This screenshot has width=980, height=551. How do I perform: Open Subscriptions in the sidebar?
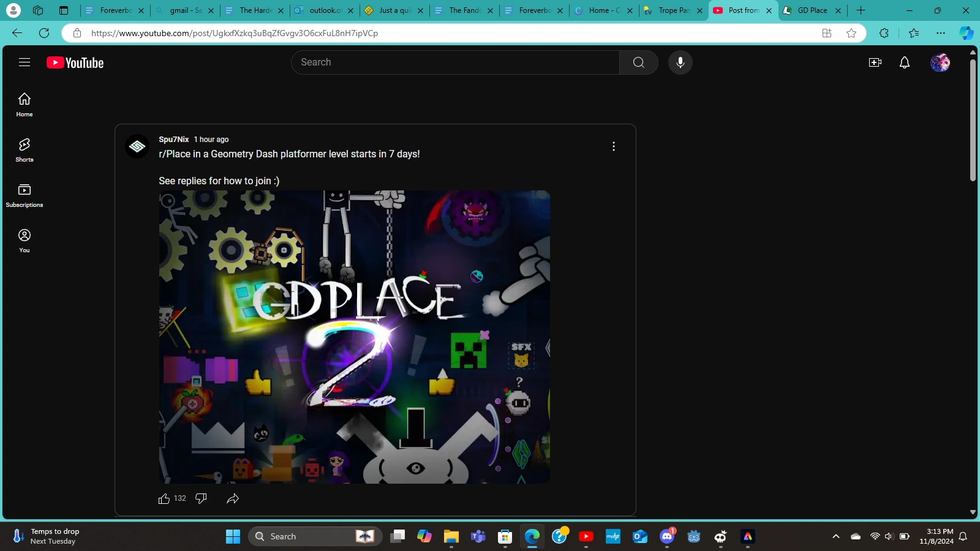(x=24, y=195)
